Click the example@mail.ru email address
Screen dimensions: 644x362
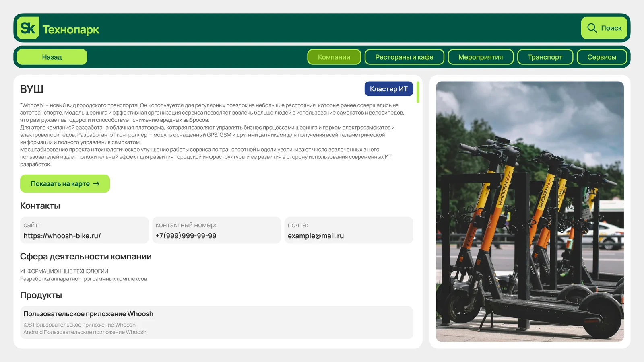pos(316,236)
